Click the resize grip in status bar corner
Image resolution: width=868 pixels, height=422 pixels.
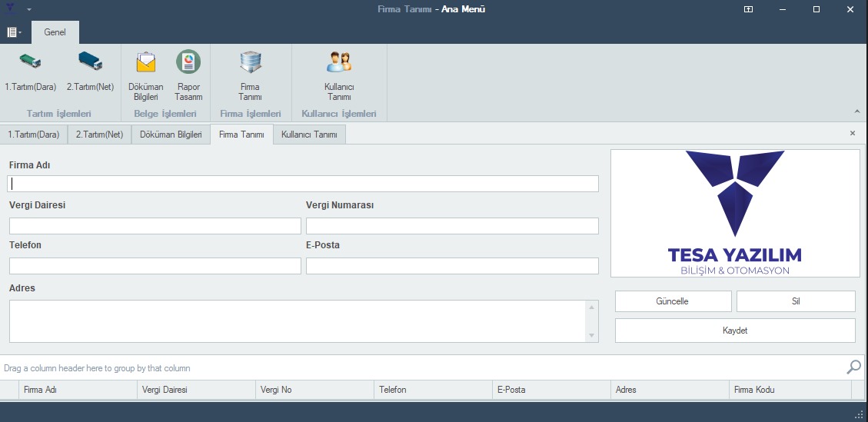(x=859, y=415)
